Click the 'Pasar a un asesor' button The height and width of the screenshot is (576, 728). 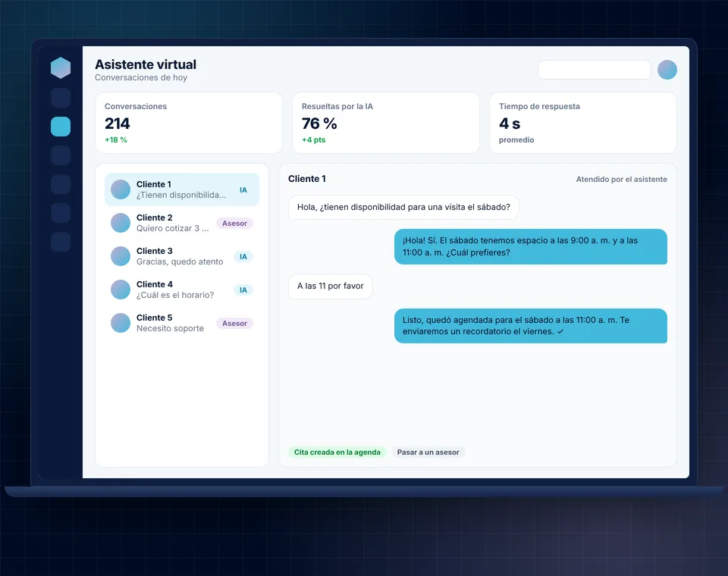click(x=428, y=452)
